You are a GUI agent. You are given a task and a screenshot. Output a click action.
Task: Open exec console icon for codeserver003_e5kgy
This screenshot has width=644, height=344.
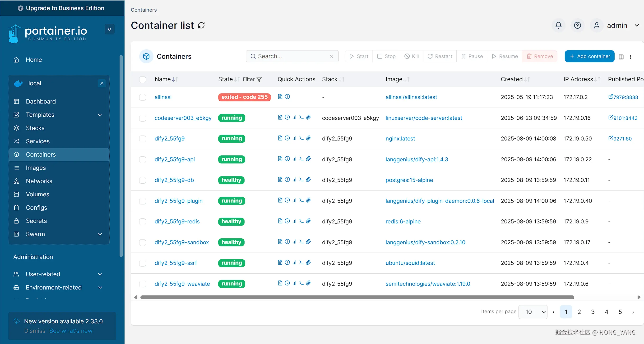301,117
